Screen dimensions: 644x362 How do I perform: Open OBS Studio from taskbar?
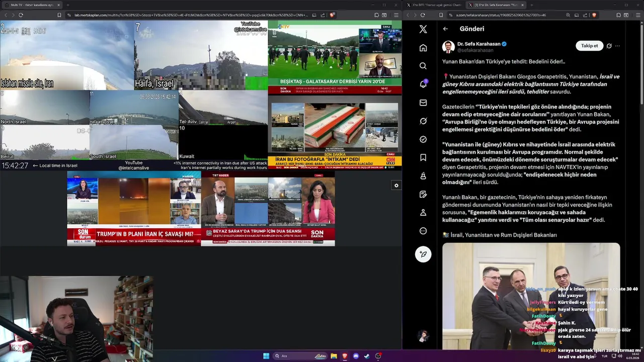coord(378,356)
